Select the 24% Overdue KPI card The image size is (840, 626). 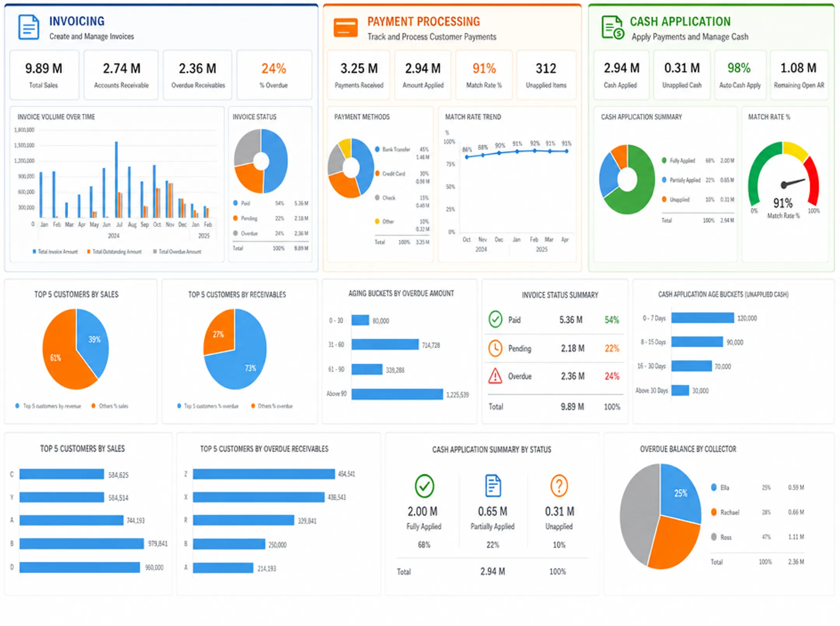pos(274,75)
